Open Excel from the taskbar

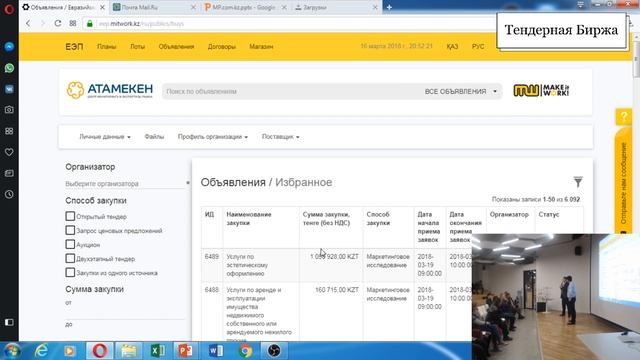click(158, 351)
